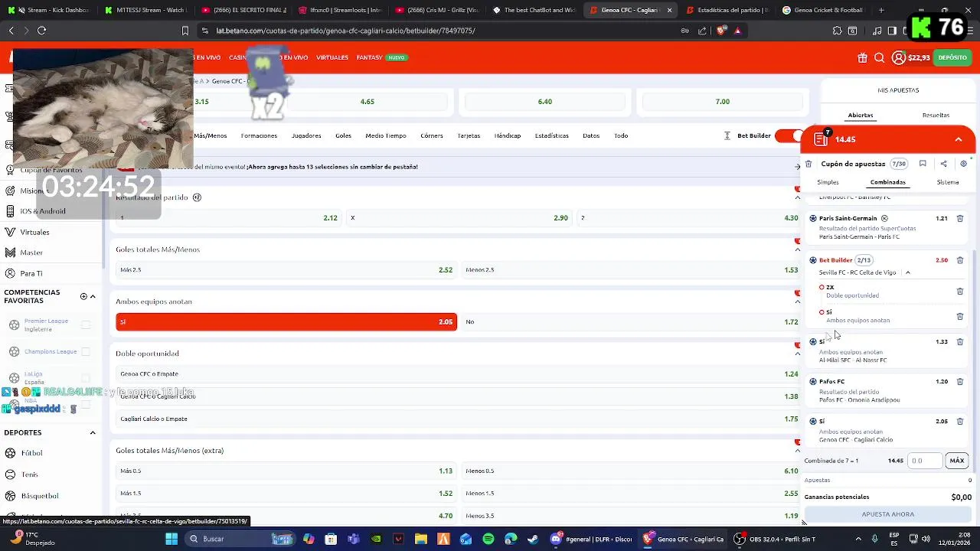Click the search magnifier in header
Image resolution: width=980 pixels, height=551 pixels.
tap(880, 57)
